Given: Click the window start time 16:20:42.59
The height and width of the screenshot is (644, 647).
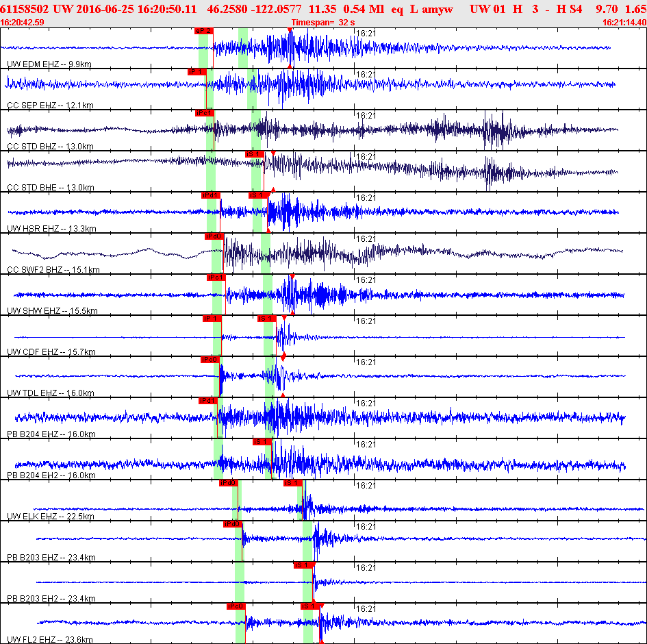Looking at the screenshot, I should point(23,23).
